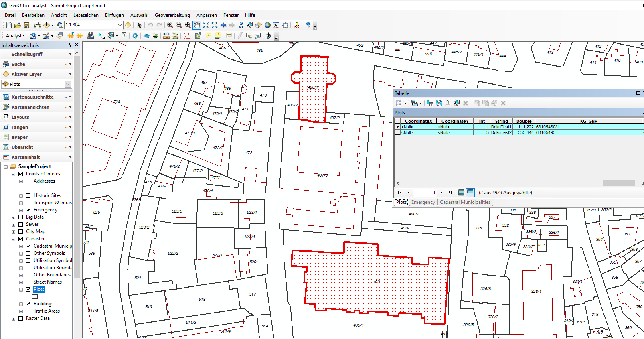Open the Geoverarbeitung menu

[172, 15]
